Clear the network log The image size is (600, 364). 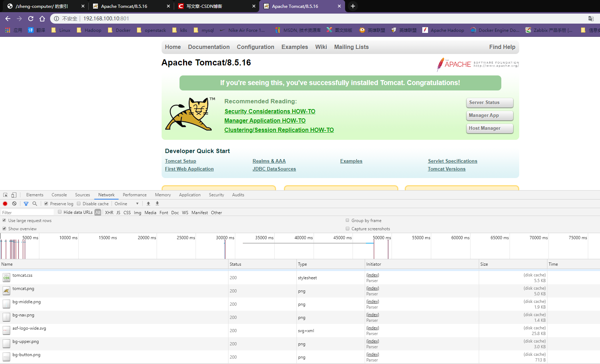point(14,203)
